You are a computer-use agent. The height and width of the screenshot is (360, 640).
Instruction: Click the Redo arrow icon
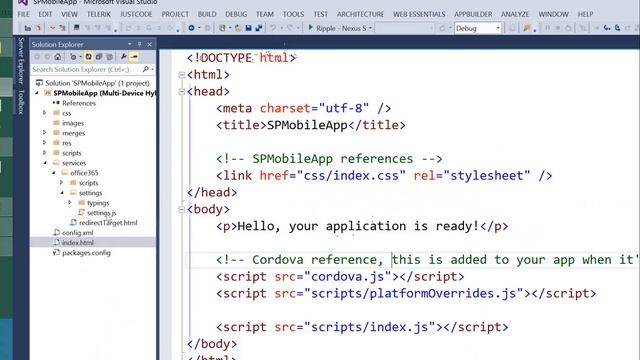tap(290, 28)
